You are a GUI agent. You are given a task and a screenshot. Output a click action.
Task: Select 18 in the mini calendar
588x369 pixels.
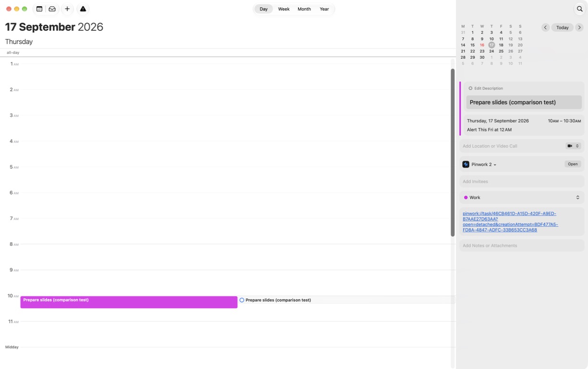[501, 45]
